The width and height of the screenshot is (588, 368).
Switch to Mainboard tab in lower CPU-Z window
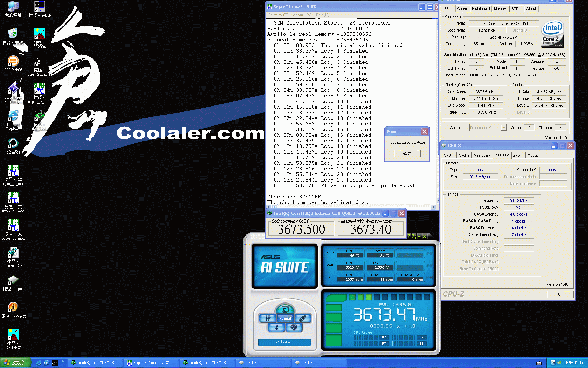coord(482,155)
